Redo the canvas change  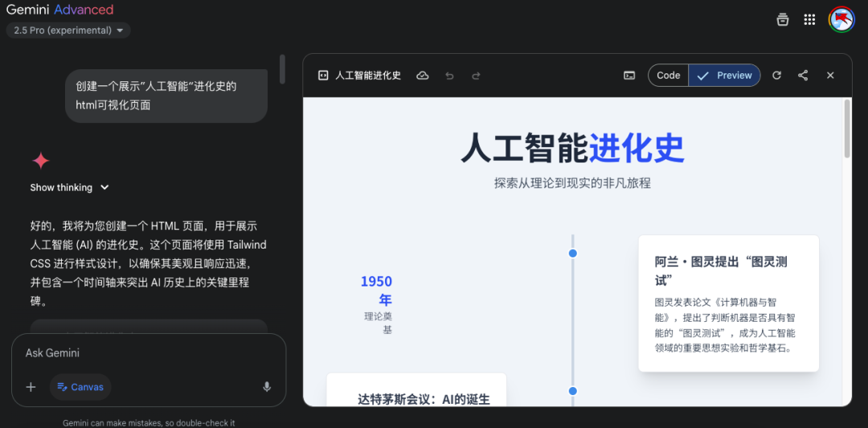coord(476,76)
